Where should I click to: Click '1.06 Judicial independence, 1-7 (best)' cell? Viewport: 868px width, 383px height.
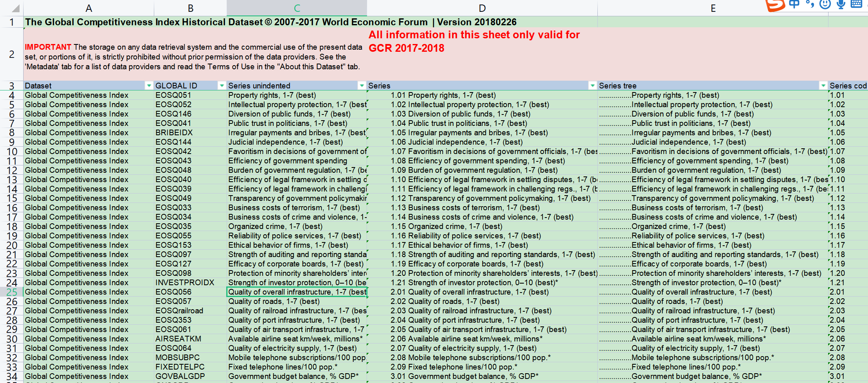(482, 142)
